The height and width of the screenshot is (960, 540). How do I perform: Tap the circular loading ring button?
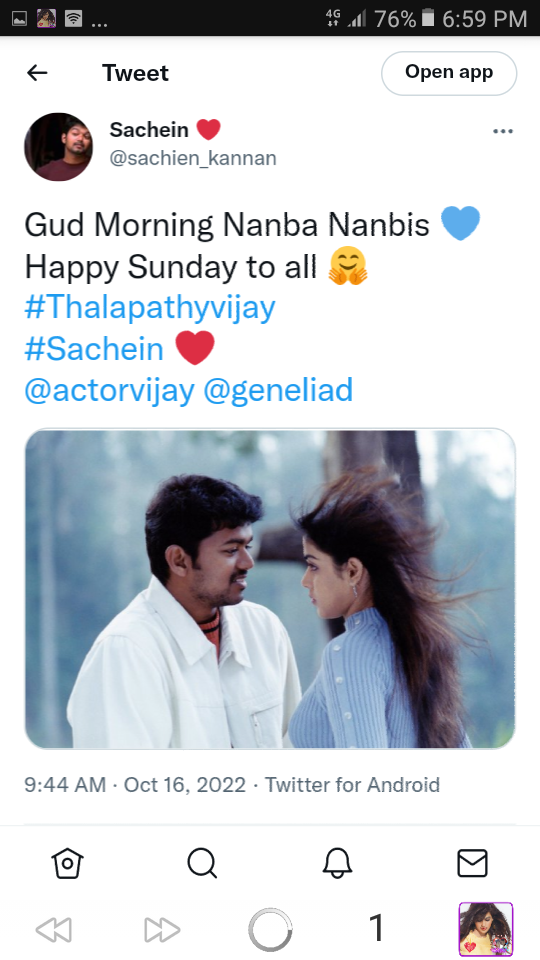(270, 930)
